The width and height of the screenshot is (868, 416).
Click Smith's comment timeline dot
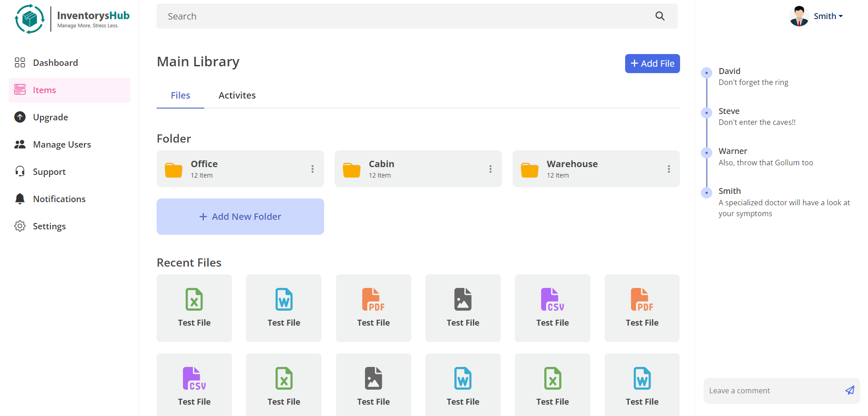(706, 193)
